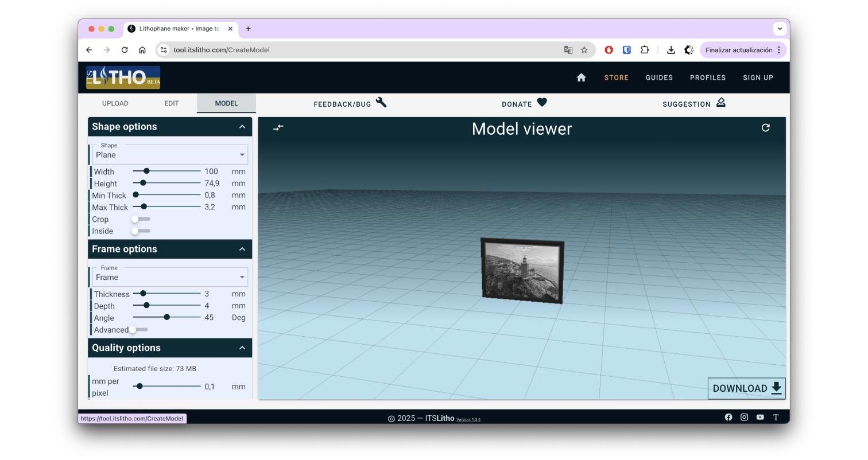868x460 pixels.
Task: Go to the home page icon
Action: tap(581, 77)
